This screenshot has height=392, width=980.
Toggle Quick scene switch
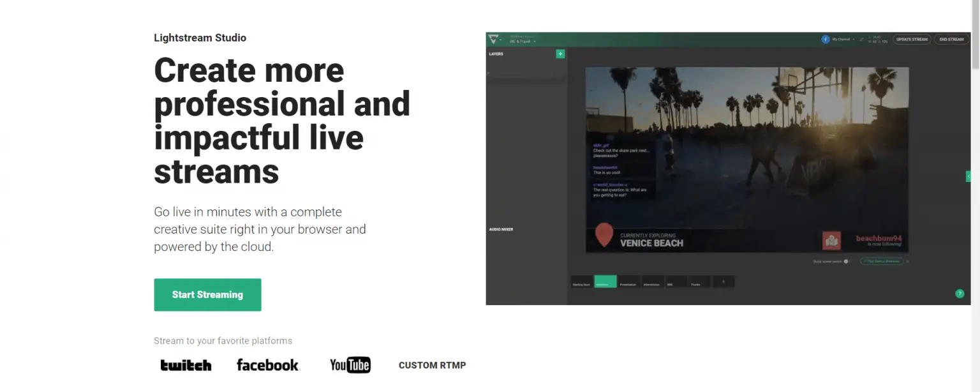pyautogui.click(x=846, y=260)
